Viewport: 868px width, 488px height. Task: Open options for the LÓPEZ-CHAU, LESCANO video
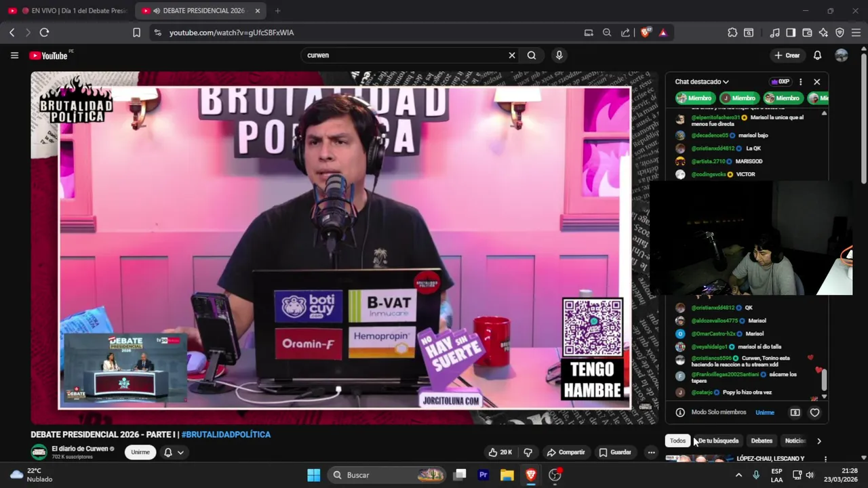tap(825, 459)
